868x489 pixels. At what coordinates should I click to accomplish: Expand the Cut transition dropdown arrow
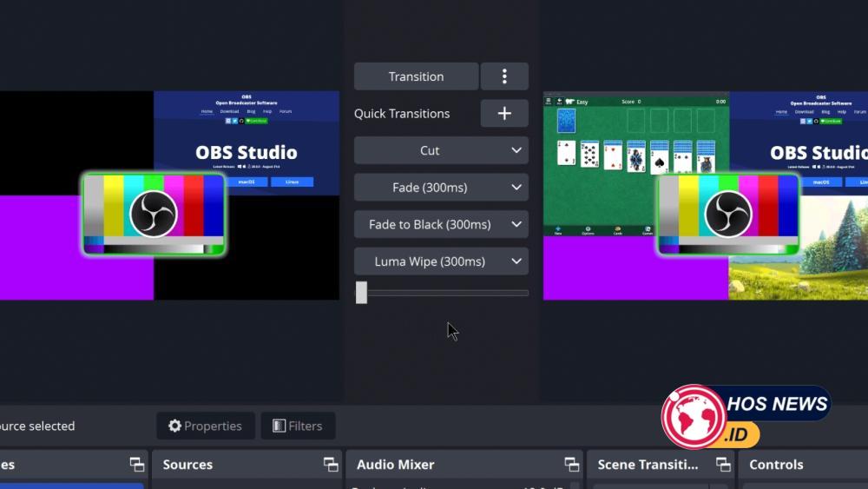pyautogui.click(x=516, y=150)
